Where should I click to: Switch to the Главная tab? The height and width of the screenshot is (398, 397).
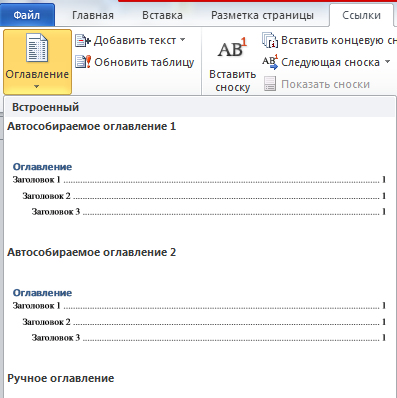pos(93,15)
